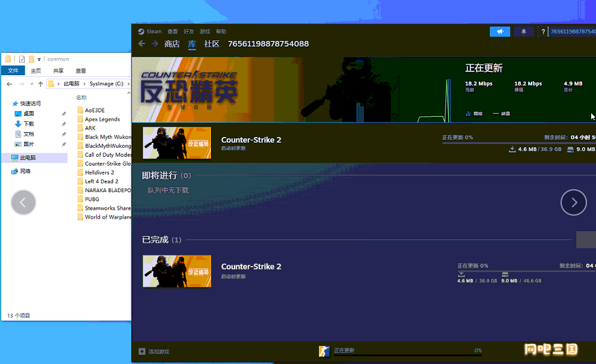
Task: Open the account name dropdown
Action: pyautogui.click(x=573, y=31)
